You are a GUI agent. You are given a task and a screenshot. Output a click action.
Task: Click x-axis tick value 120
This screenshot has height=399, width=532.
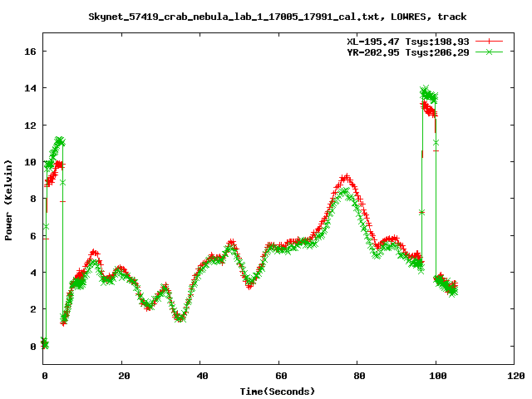516,376
